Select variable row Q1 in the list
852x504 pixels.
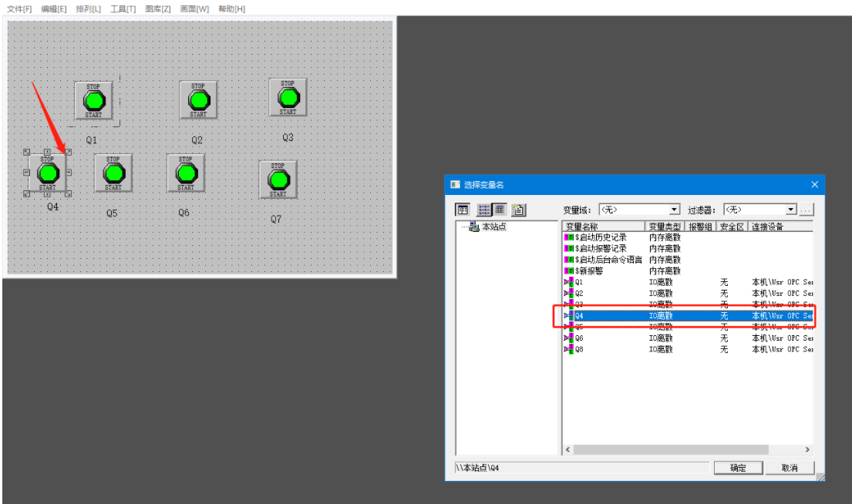pos(688,282)
